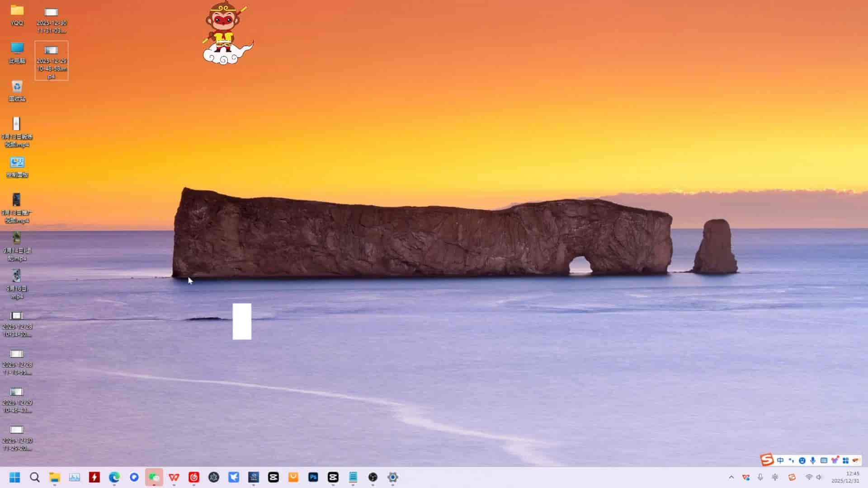The image size is (868, 488).
Task: Open the dark round ChatGPT-style taskbar icon
Action: [x=214, y=477]
